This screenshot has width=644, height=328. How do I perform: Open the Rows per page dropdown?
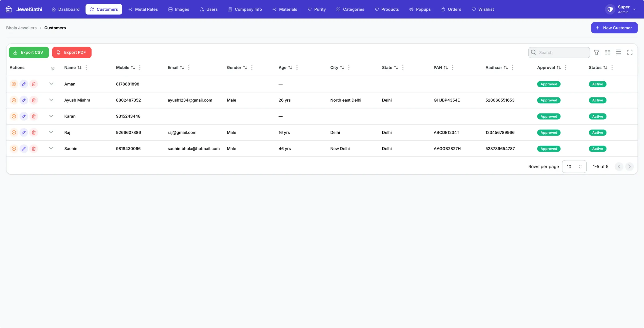[574, 167]
